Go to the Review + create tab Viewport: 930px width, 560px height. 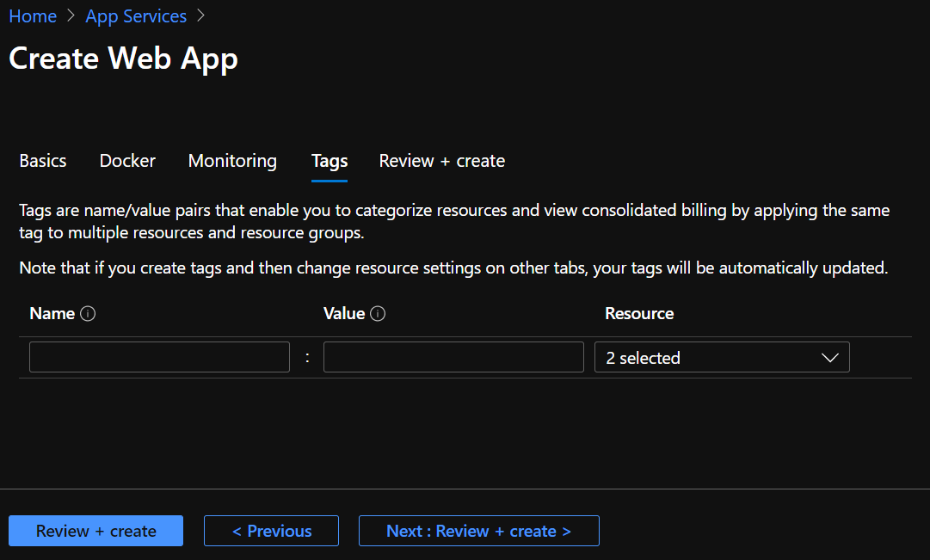coord(442,161)
